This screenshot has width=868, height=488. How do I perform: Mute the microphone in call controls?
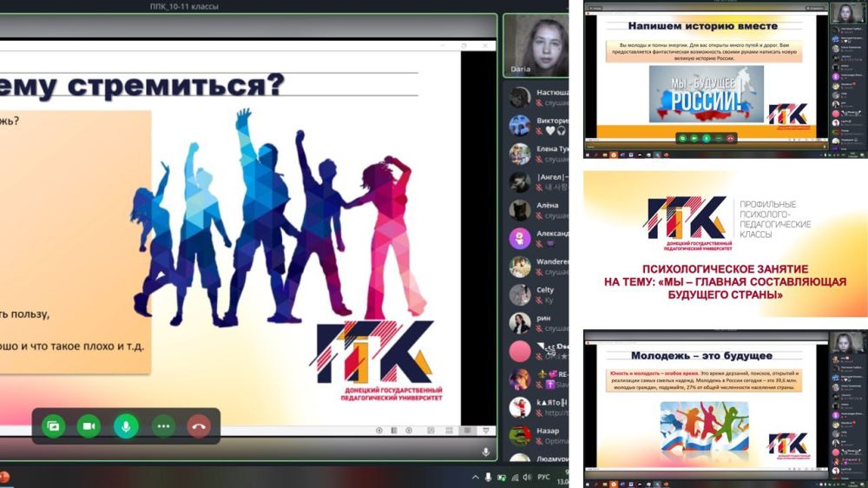coord(126,426)
